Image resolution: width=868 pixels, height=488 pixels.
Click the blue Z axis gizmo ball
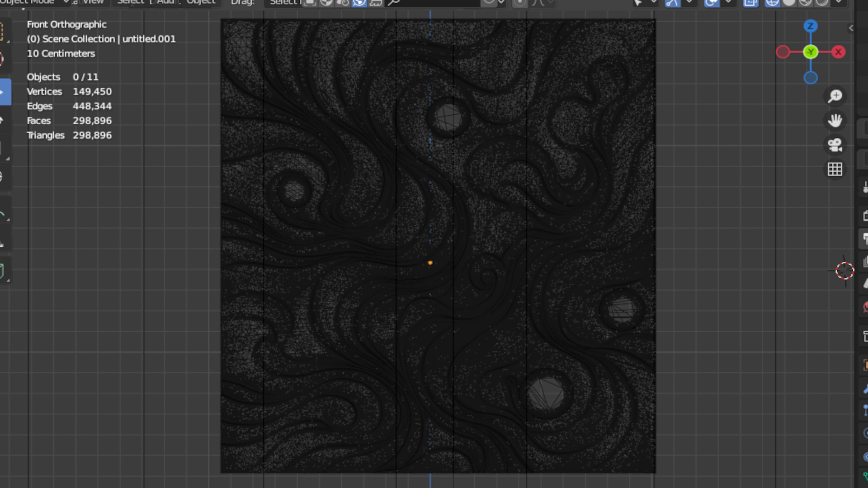click(x=810, y=26)
